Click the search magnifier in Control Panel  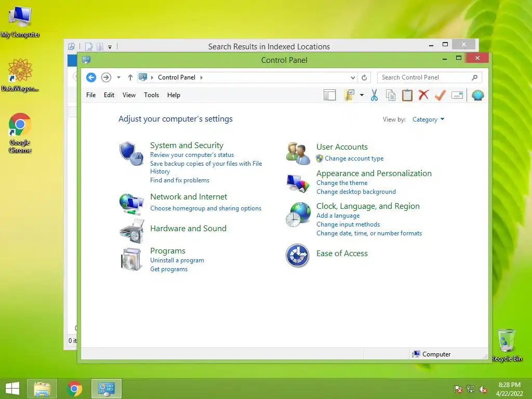click(475, 77)
